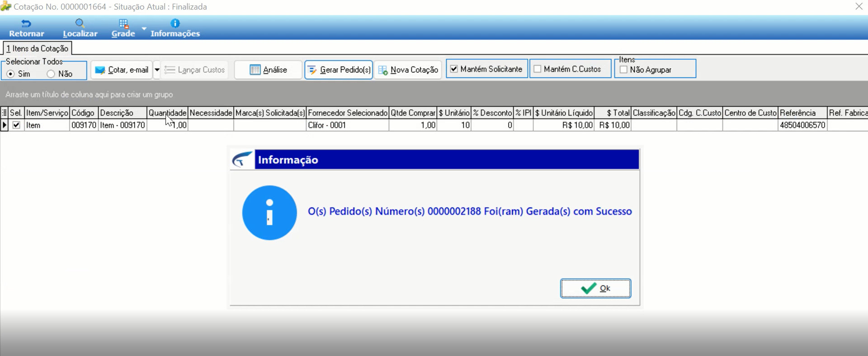868x356 pixels.
Task: Click the Análise table icon
Action: point(255,70)
